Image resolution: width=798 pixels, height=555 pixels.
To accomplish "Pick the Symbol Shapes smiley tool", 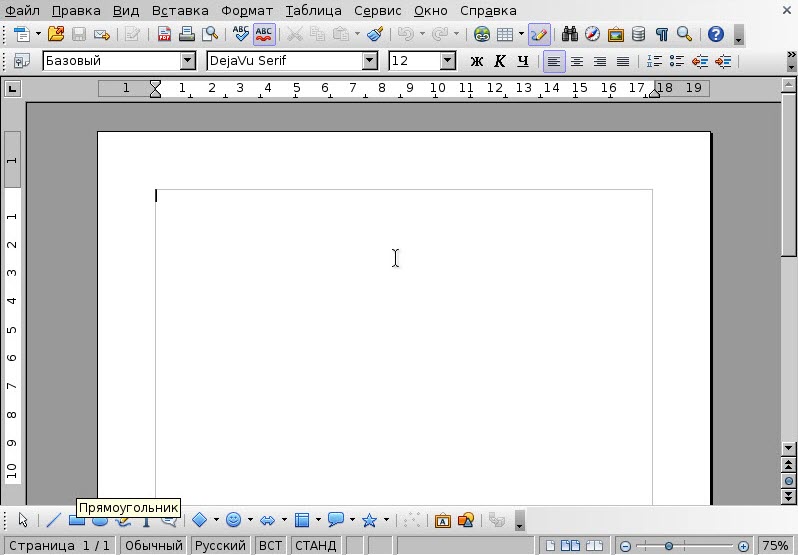I will [234, 520].
